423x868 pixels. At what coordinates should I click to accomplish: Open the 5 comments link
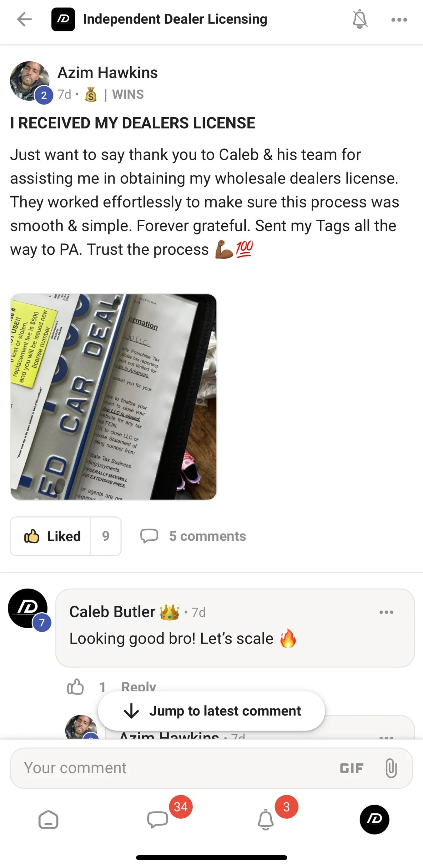pos(193,536)
